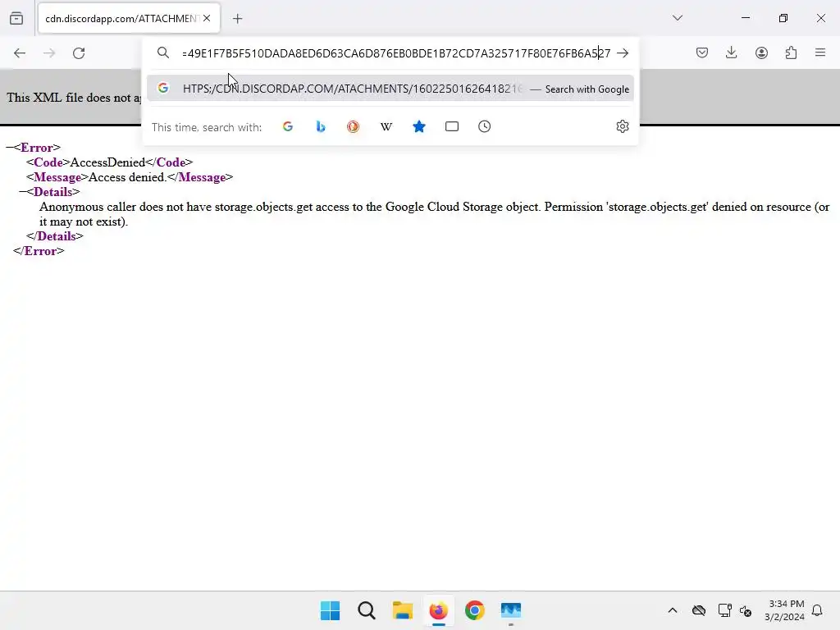Open File Explorer from taskbar

click(402, 610)
